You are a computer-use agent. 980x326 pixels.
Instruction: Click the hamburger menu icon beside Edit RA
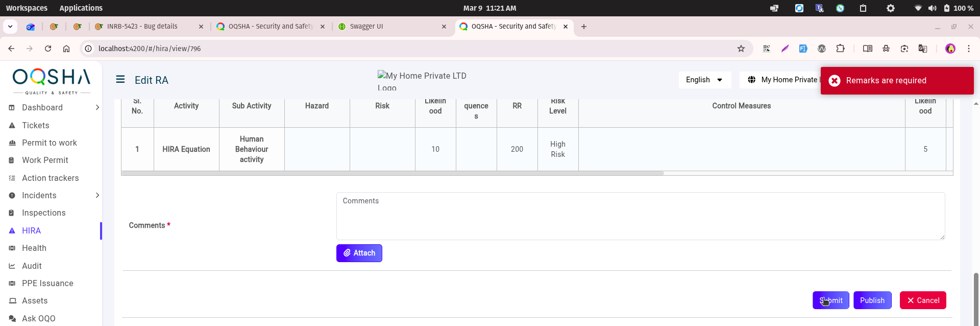pos(120,79)
